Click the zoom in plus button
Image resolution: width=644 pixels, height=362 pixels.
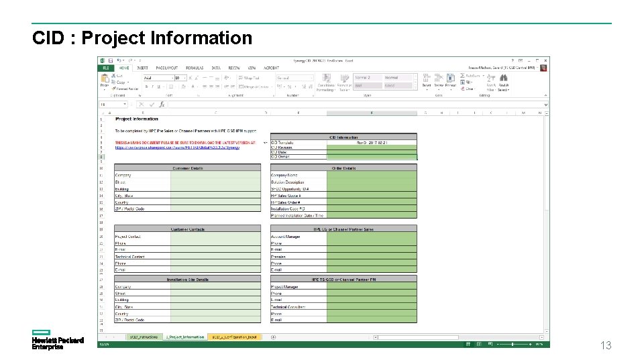(x=530, y=345)
